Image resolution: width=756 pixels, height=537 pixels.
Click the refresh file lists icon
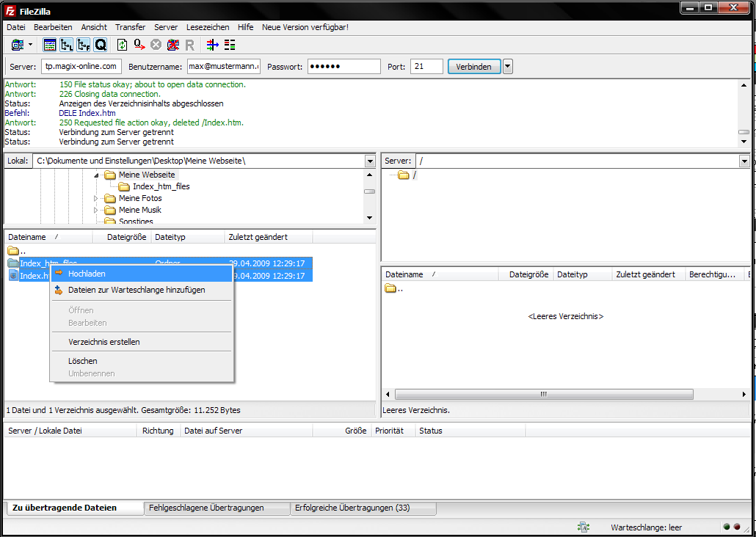click(123, 45)
